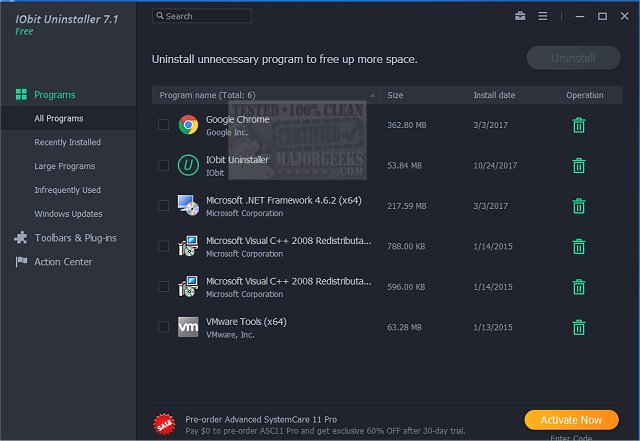This screenshot has width=640, height=441.
Task: Tick the Google Chrome checkbox
Action: click(163, 125)
